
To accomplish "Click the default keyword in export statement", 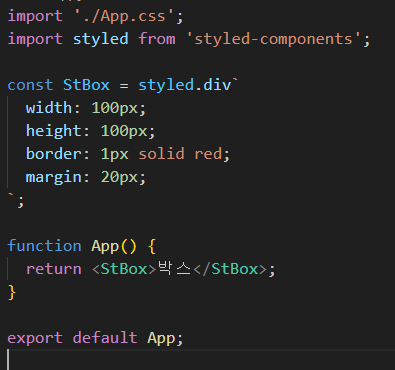I will click(105, 337).
